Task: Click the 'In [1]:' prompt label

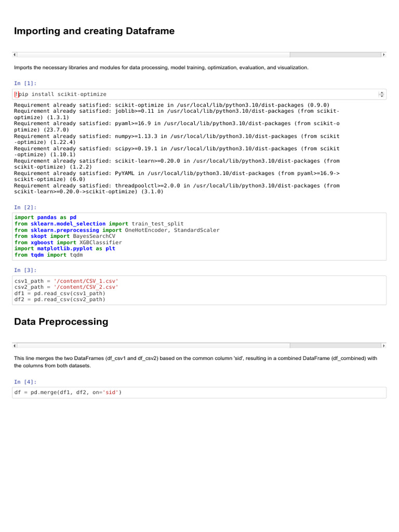Action: [25, 84]
